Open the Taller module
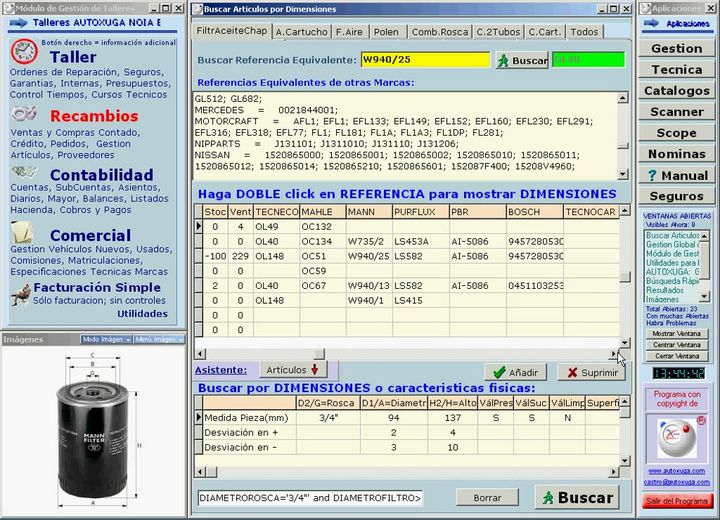Screen dimensions: 720x520 (73, 57)
